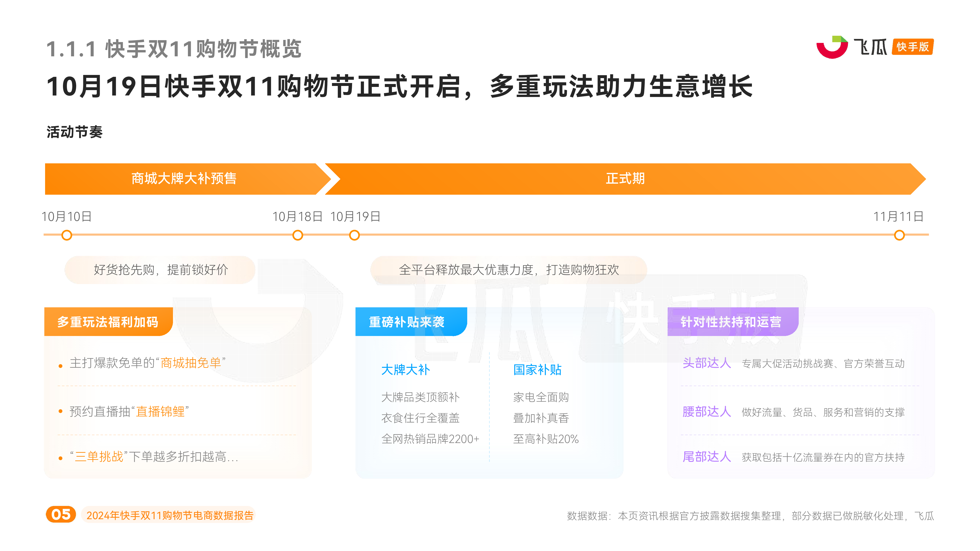Click the 大牌大补 heading

tap(405, 370)
